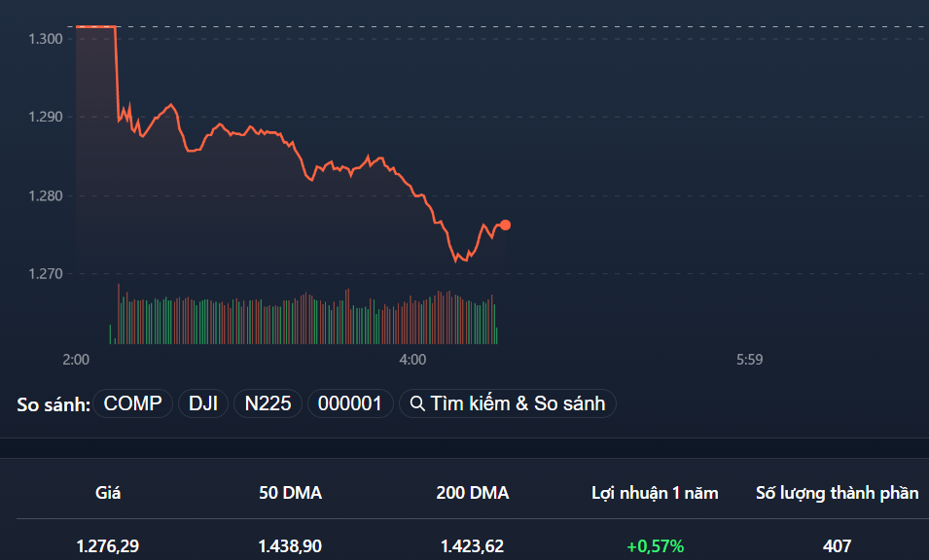This screenshot has height=560, width=929.
Task: Click the "Giá" column header to sort
Action: pos(108,493)
